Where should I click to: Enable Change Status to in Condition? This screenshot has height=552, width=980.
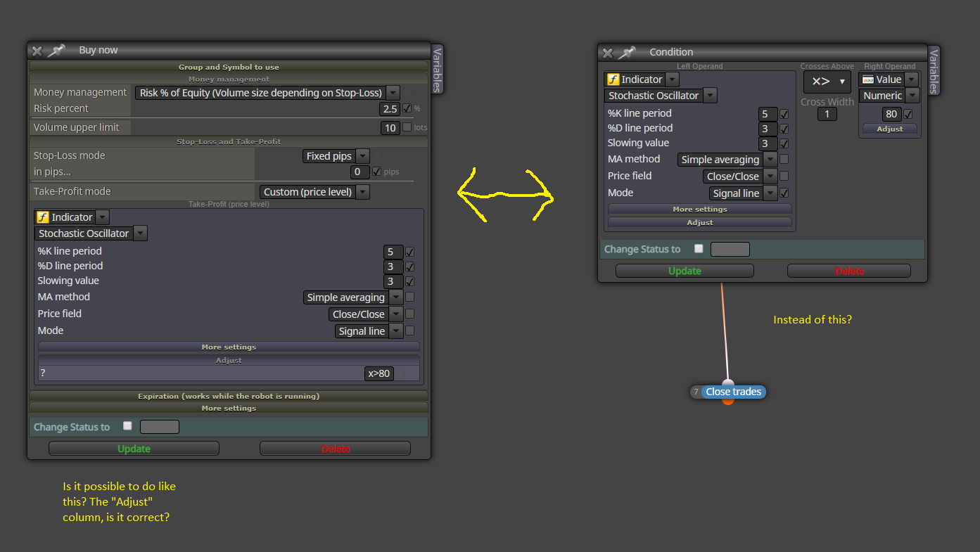[x=699, y=248]
